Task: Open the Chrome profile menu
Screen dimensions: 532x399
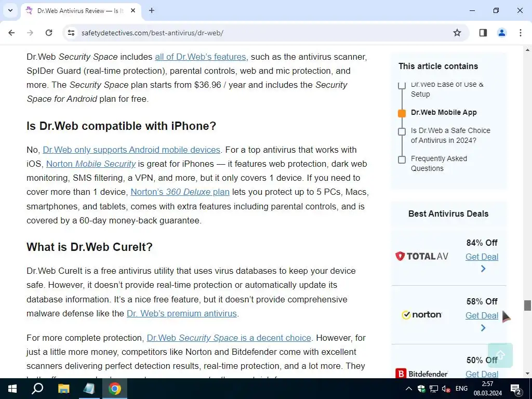Action: 502,33
